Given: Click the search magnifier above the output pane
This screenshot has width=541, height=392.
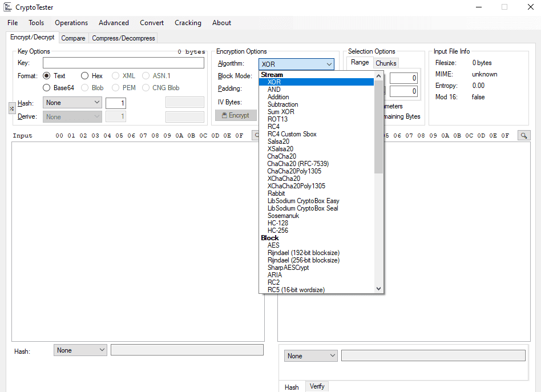Looking at the screenshot, I should (x=523, y=135).
